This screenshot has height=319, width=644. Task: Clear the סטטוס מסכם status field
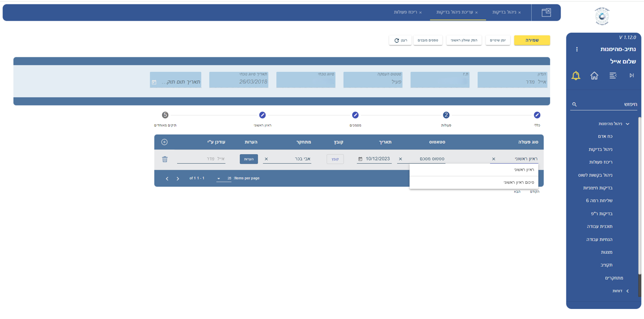click(400, 159)
